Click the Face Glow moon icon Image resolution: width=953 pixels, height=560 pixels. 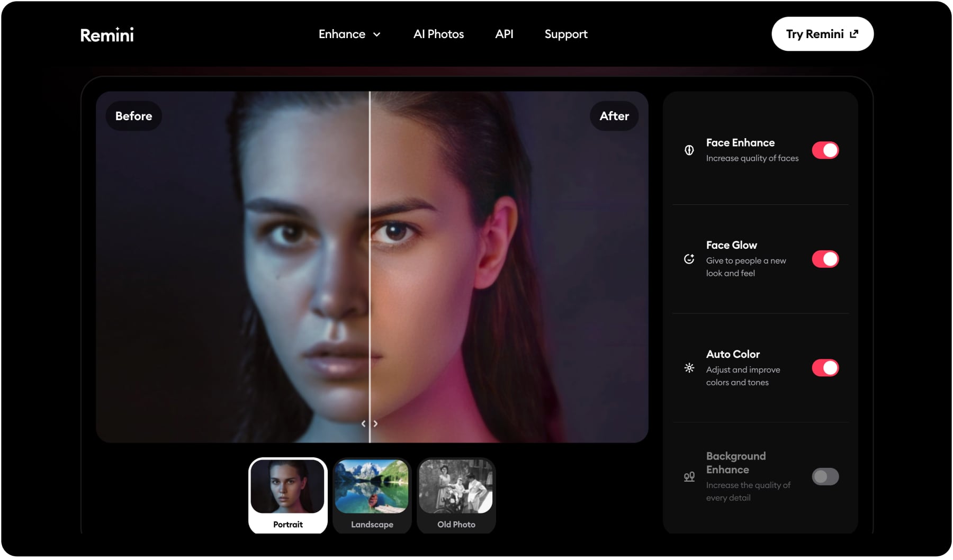pyautogui.click(x=689, y=259)
